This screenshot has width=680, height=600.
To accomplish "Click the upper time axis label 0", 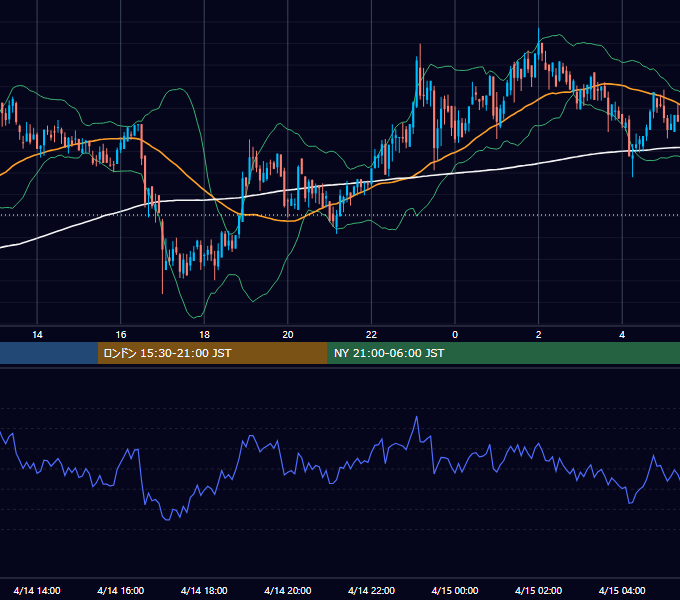I will pos(455,335).
